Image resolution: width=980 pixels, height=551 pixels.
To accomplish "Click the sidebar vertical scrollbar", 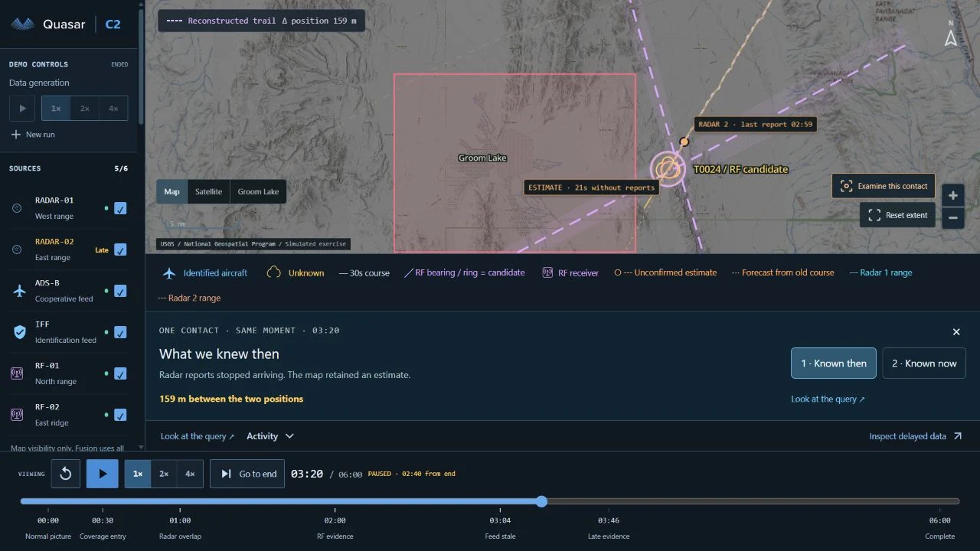I will tap(141, 65).
